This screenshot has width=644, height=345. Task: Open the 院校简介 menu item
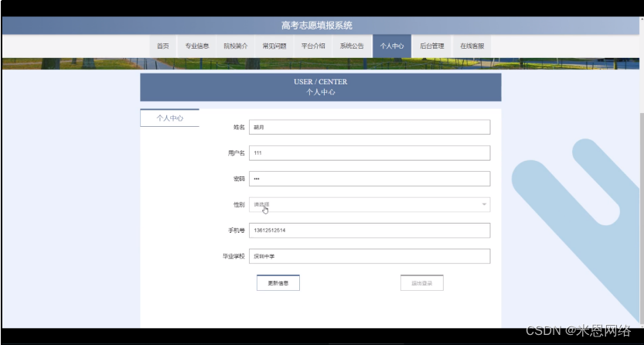(x=236, y=46)
